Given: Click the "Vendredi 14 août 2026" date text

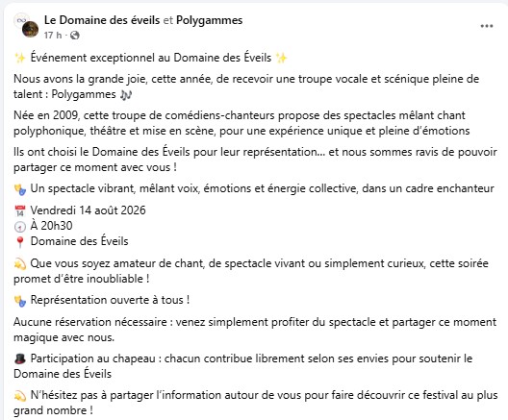Looking at the screenshot, I should 88,210.
